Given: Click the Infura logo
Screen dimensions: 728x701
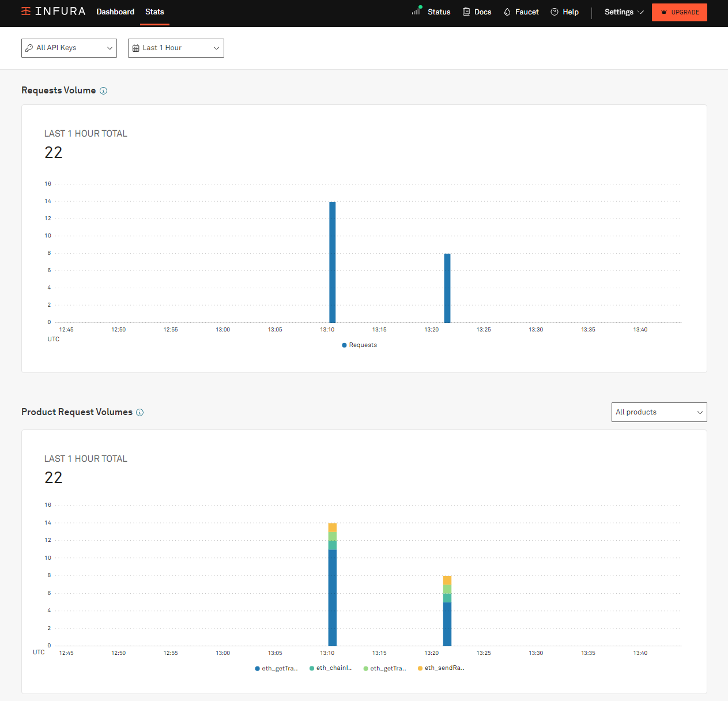Looking at the screenshot, I should coord(53,12).
